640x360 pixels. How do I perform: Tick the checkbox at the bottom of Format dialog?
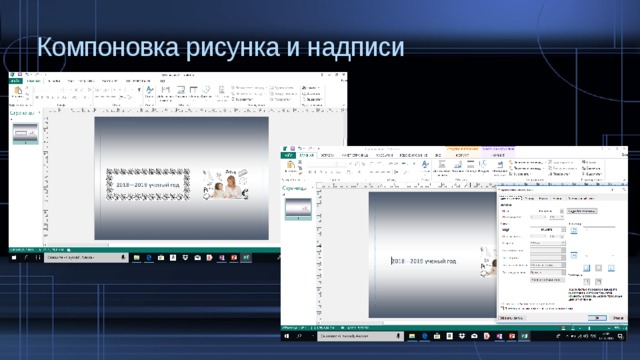pos(503,309)
